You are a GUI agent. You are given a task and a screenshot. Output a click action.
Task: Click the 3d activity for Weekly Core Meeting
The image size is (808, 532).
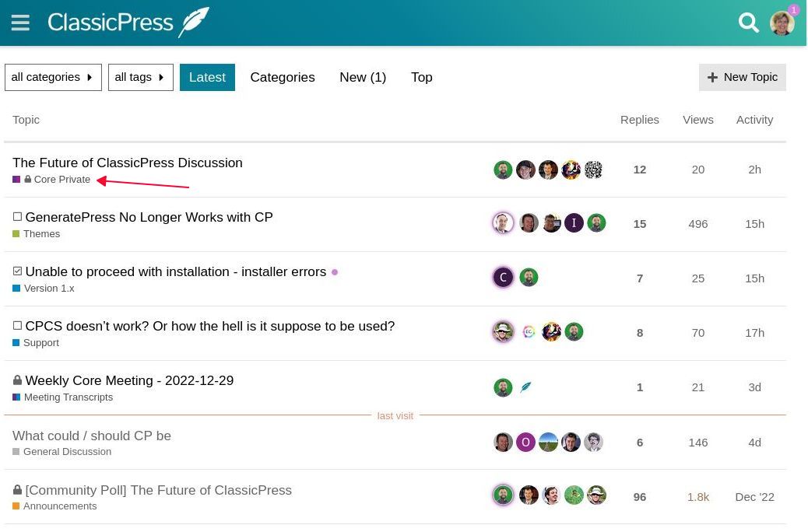coord(754,387)
